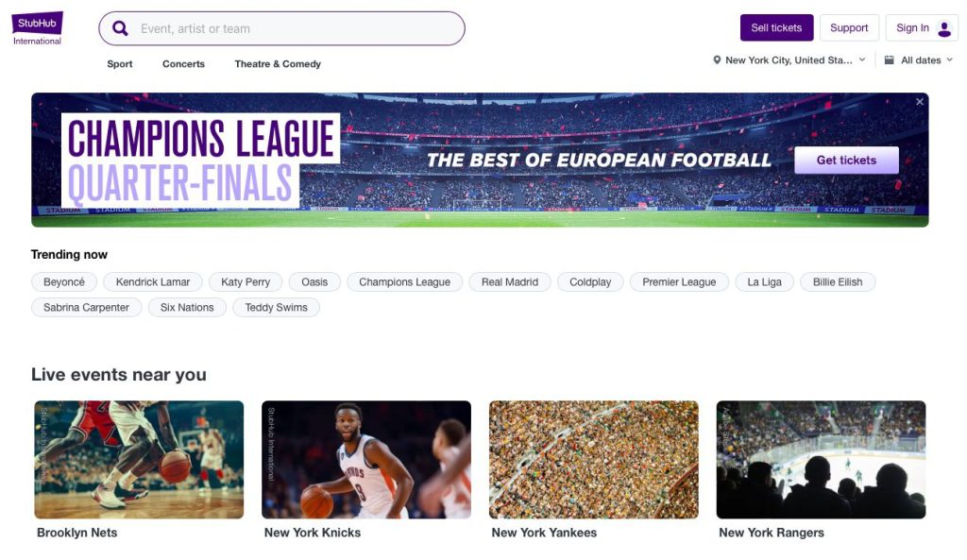
Task: Select the La Liga trending tag
Action: (x=764, y=281)
